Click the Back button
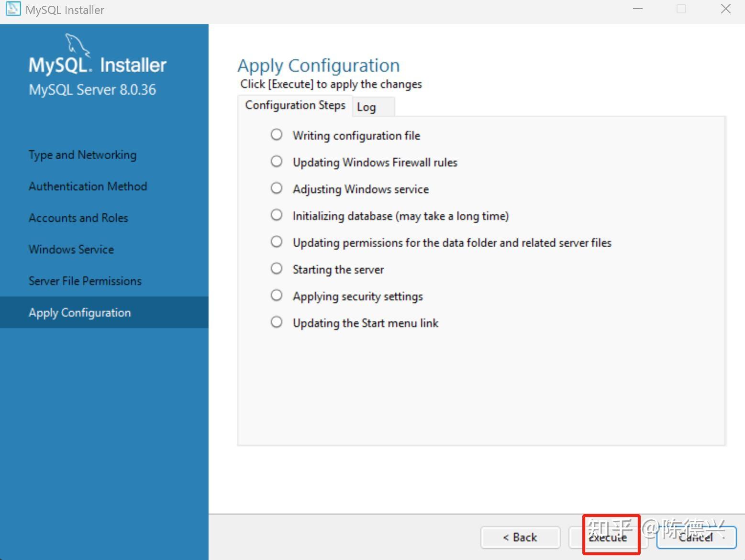Screen dimensions: 745x560 520,538
